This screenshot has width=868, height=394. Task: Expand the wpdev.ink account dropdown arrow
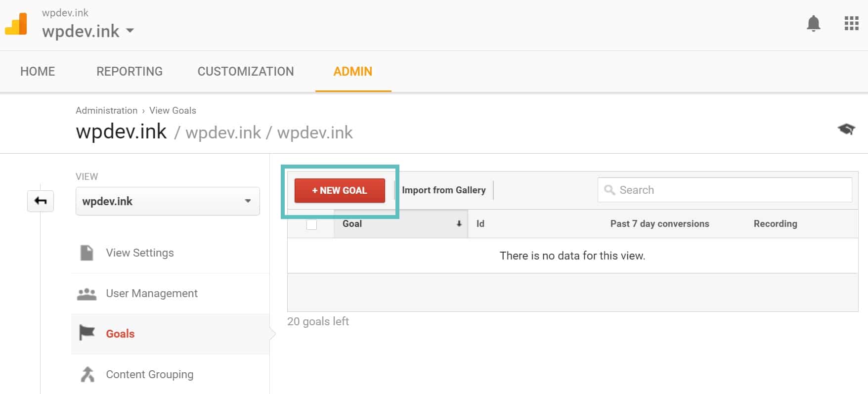tap(130, 31)
